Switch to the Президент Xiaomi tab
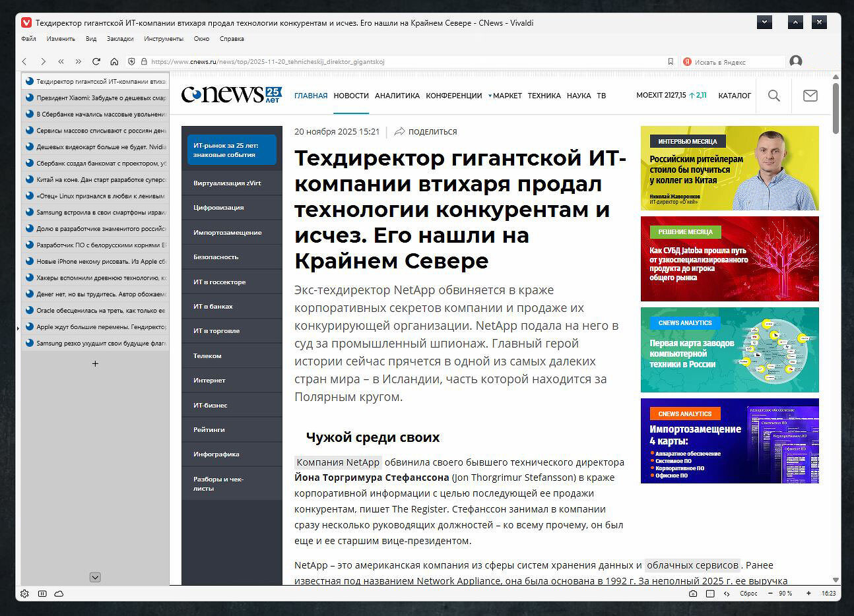 tap(95, 98)
